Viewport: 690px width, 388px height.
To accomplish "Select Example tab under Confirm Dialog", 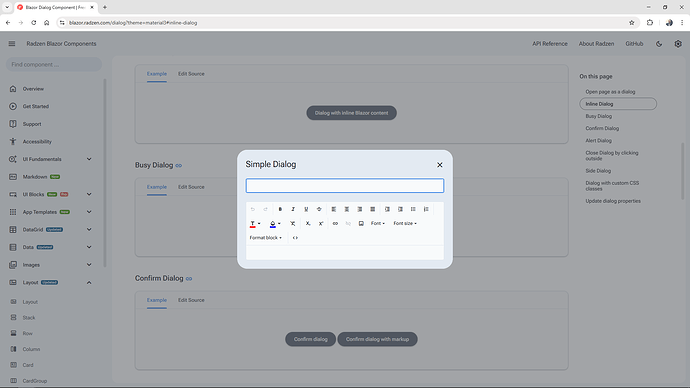I will pyautogui.click(x=157, y=300).
